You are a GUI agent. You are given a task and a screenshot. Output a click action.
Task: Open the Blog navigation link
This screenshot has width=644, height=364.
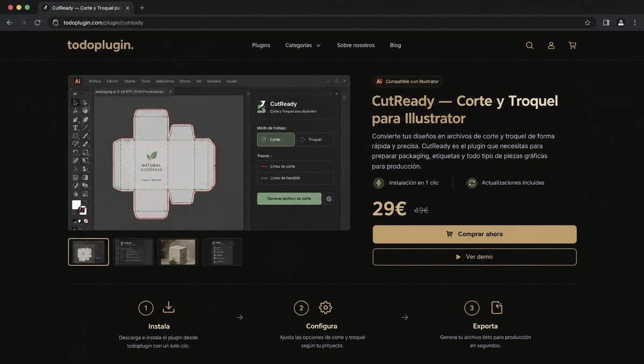click(396, 46)
